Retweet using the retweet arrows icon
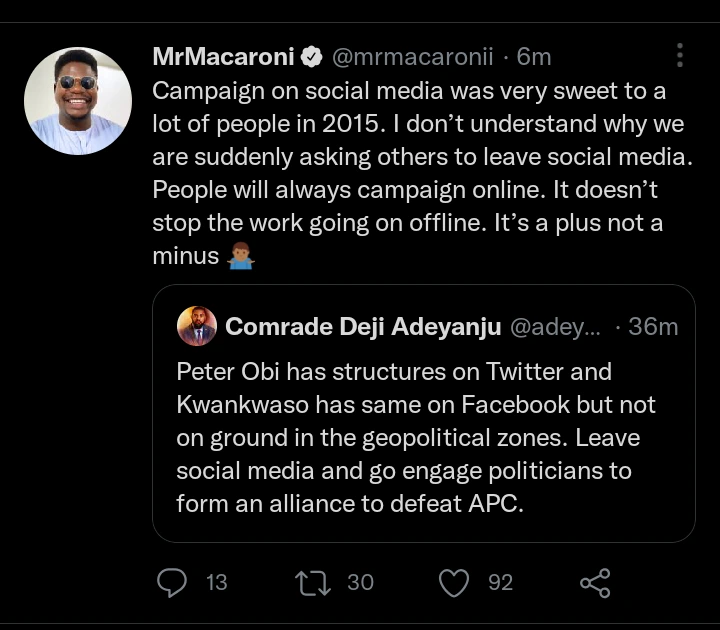The image size is (720, 630). tap(313, 582)
